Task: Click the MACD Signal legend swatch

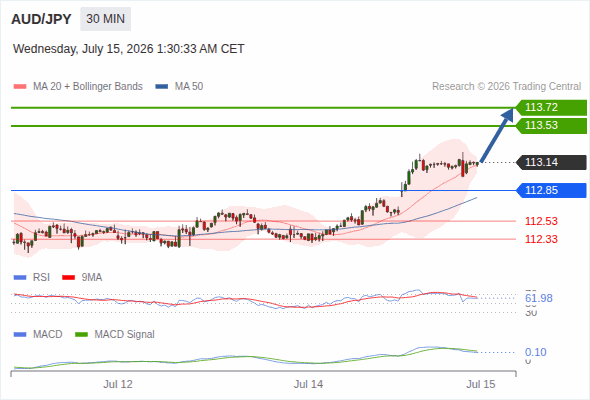Action: coord(82,335)
